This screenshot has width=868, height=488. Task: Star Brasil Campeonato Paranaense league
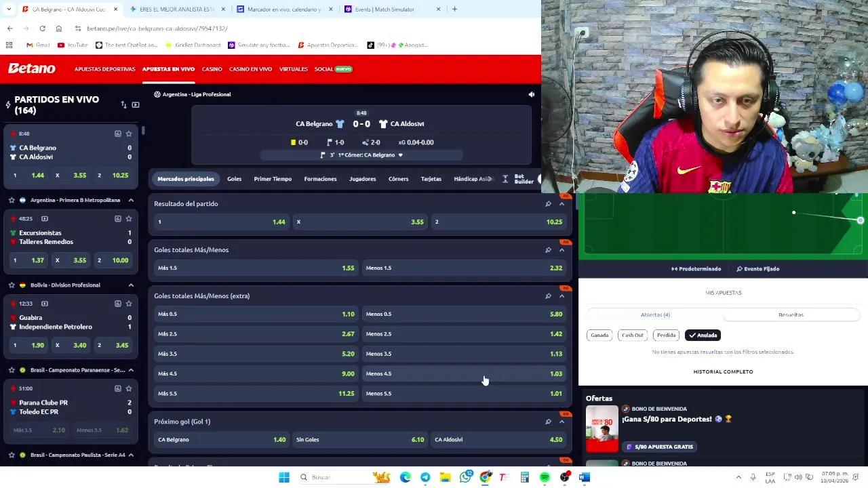coord(12,370)
